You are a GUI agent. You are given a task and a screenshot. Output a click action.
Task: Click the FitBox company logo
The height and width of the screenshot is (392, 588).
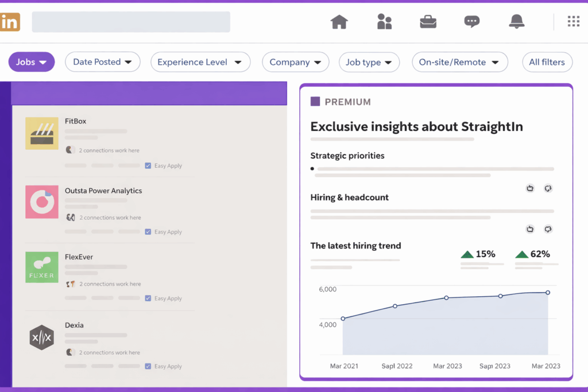pos(41,133)
